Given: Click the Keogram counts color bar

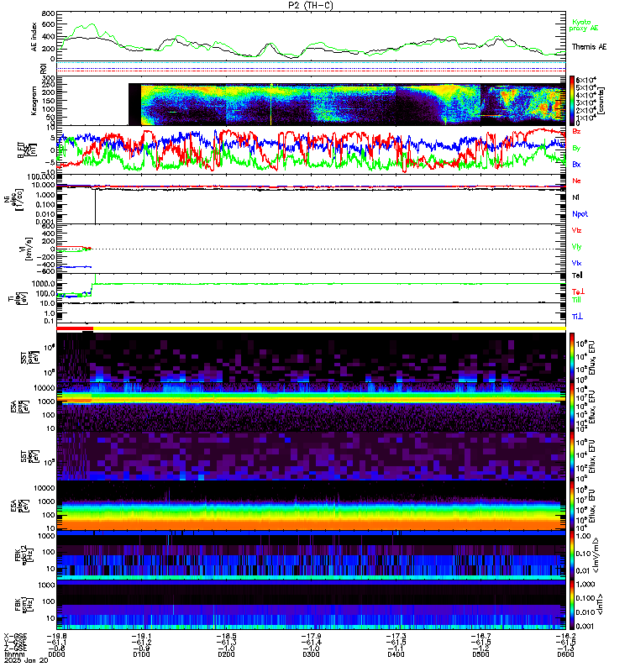Looking at the screenshot, I should tap(572, 100).
